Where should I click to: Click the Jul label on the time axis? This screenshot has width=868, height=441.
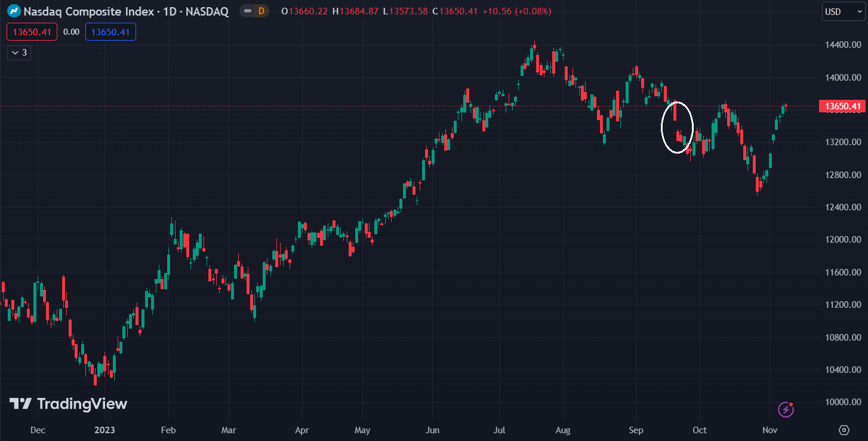pos(500,430)
